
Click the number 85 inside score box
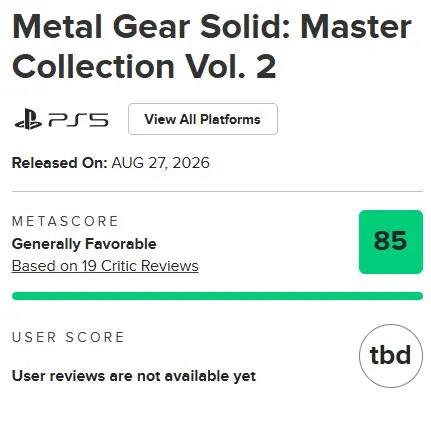pyautogui.click(x=390, y=241)
